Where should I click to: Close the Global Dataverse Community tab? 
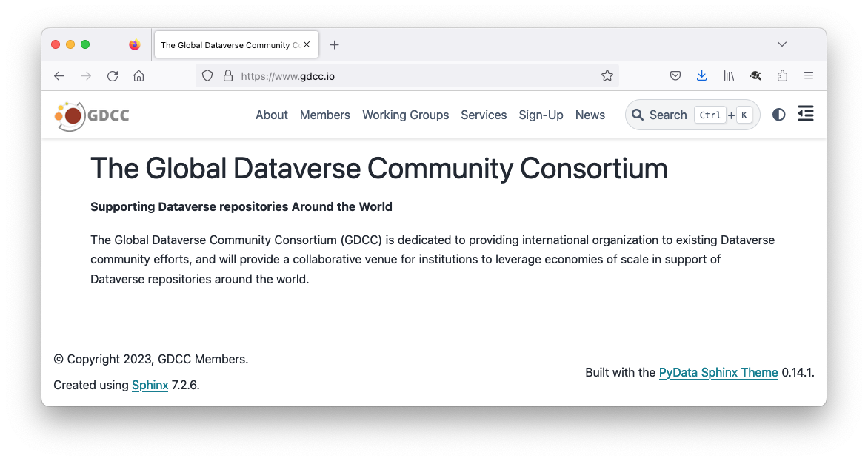(307, 44)
